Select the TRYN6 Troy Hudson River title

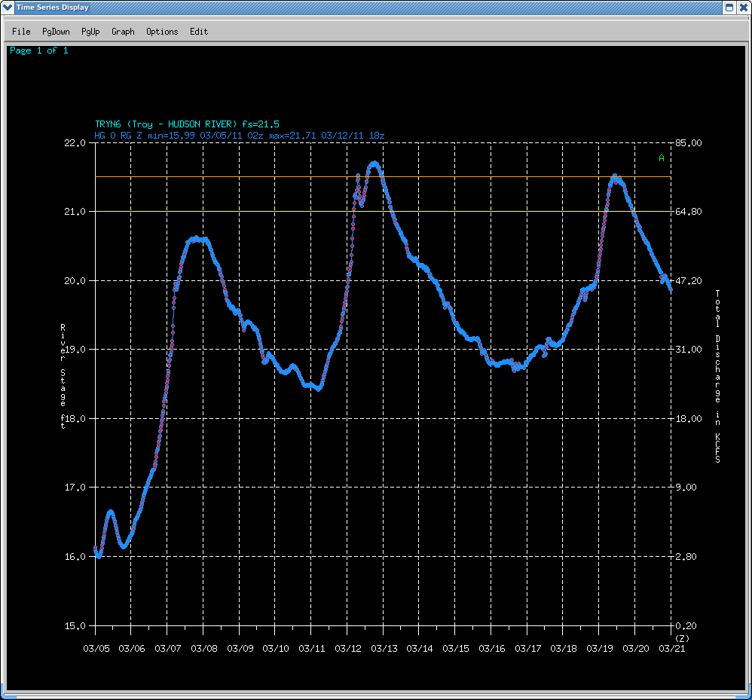[x=188, y=124]
